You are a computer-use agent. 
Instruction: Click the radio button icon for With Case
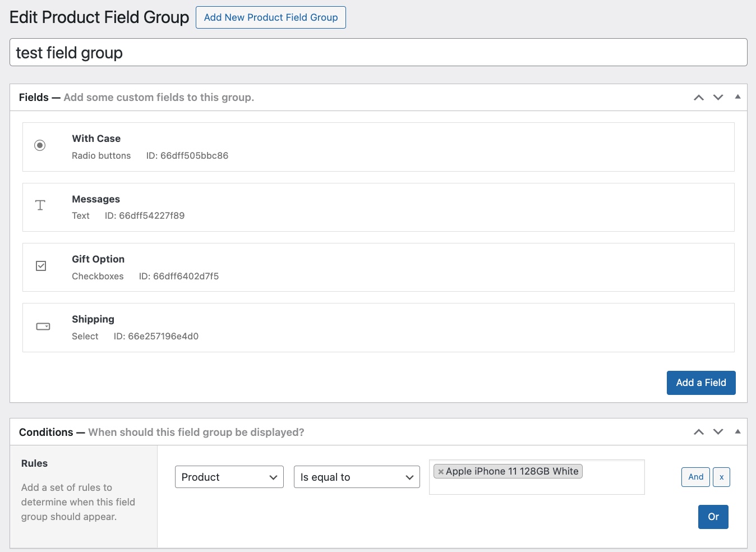(40, 145)
